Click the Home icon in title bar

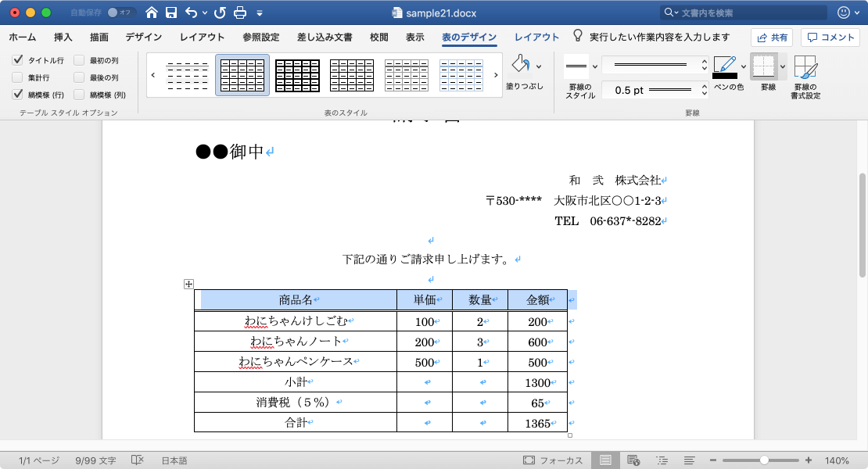151,13
